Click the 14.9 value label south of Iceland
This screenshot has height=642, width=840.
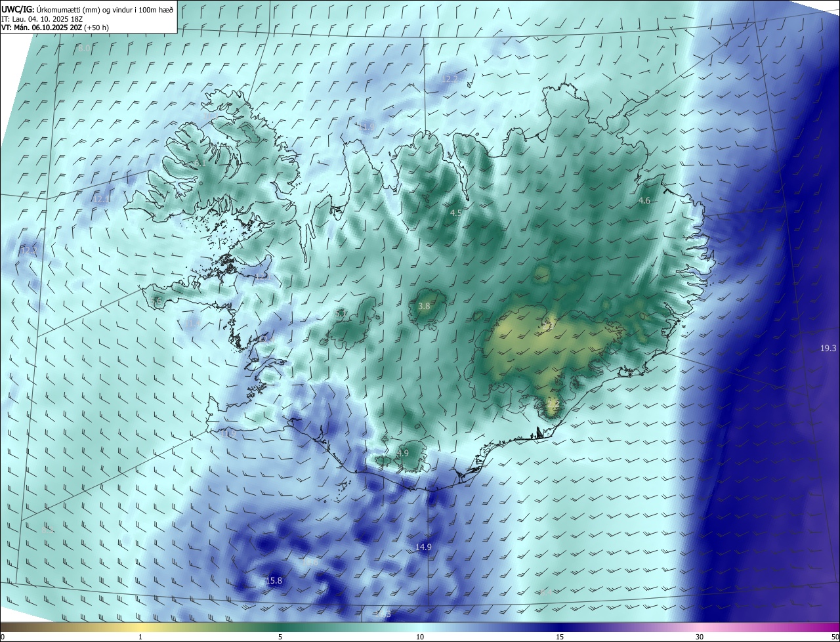423,547
